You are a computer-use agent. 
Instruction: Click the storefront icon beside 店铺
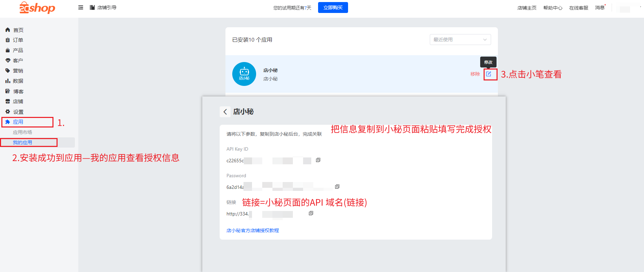tap(7, 102)
